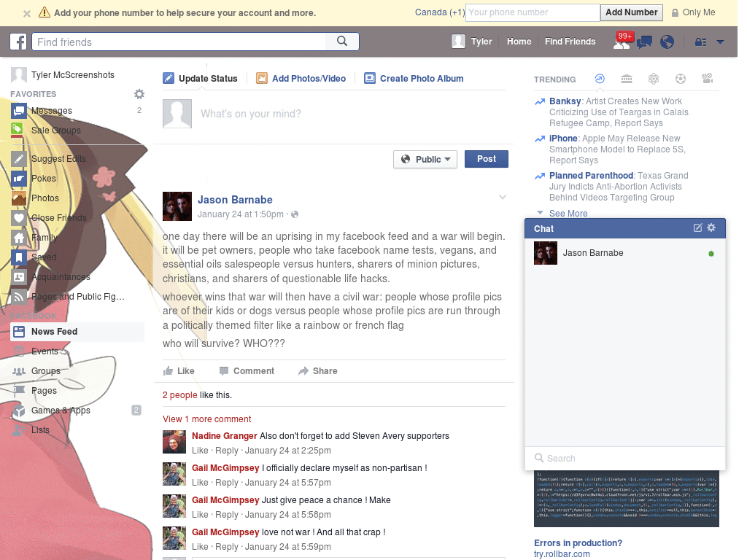Open privacy shortcuts lock icon

click(x=700, y=42)
